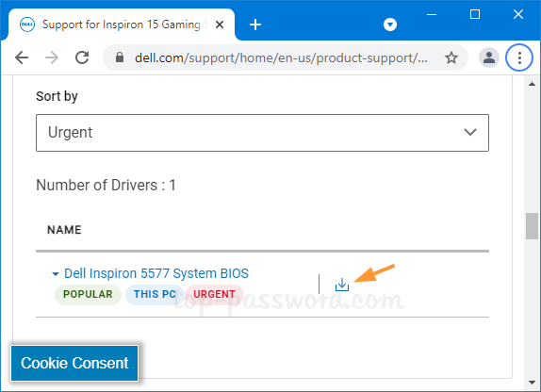Click the URGENT tag badge
Viewport: 541px width, 392px height.
[214, 294]
